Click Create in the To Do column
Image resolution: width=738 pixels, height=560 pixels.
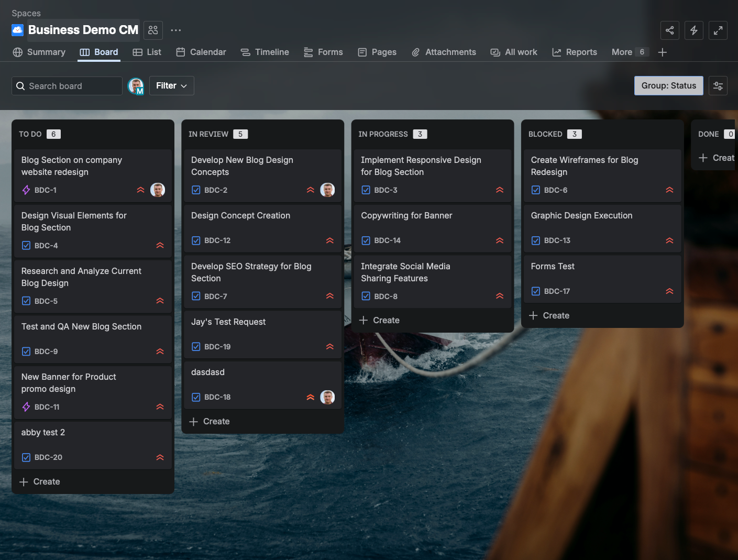(40, 481)
